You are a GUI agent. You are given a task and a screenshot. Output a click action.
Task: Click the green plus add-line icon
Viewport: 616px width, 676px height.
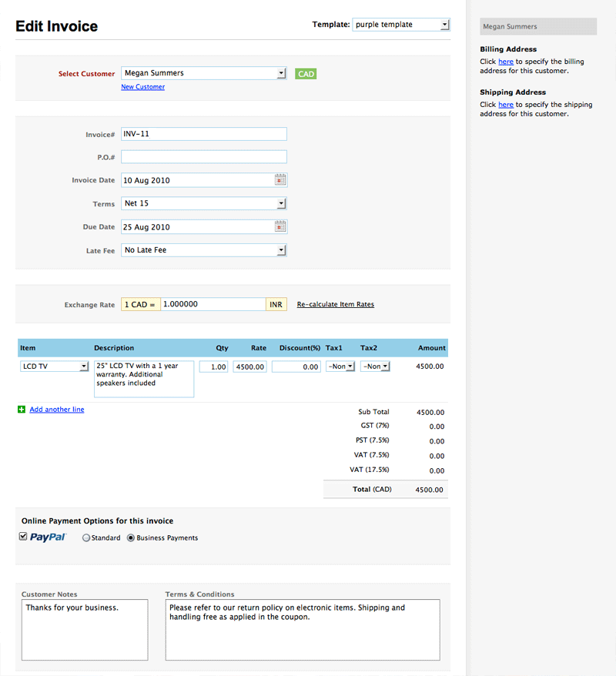(x=22, y=410)
